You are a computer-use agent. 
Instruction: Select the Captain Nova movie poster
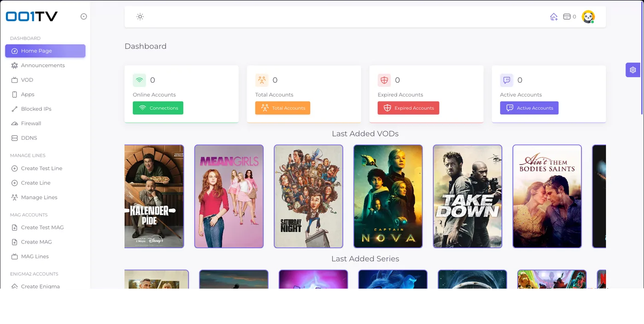pos(388,196)
